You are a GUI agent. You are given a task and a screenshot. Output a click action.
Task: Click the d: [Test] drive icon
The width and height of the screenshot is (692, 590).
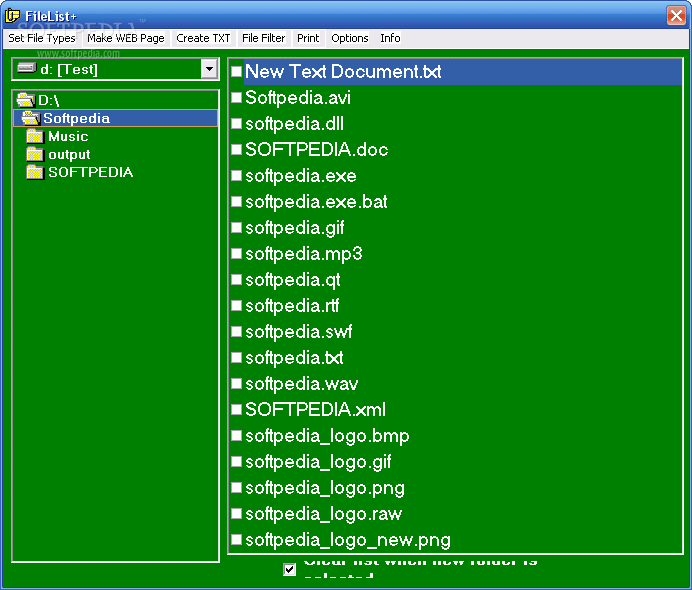pyautogui.click(x=26, y=68)
